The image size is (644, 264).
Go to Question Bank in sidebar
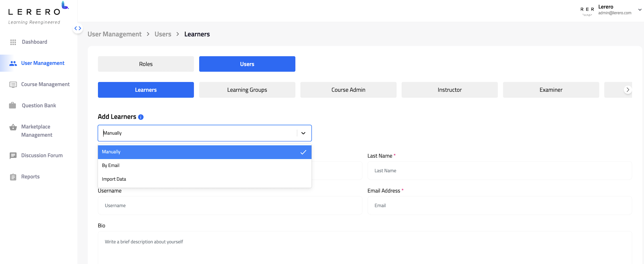coord(39,106)
